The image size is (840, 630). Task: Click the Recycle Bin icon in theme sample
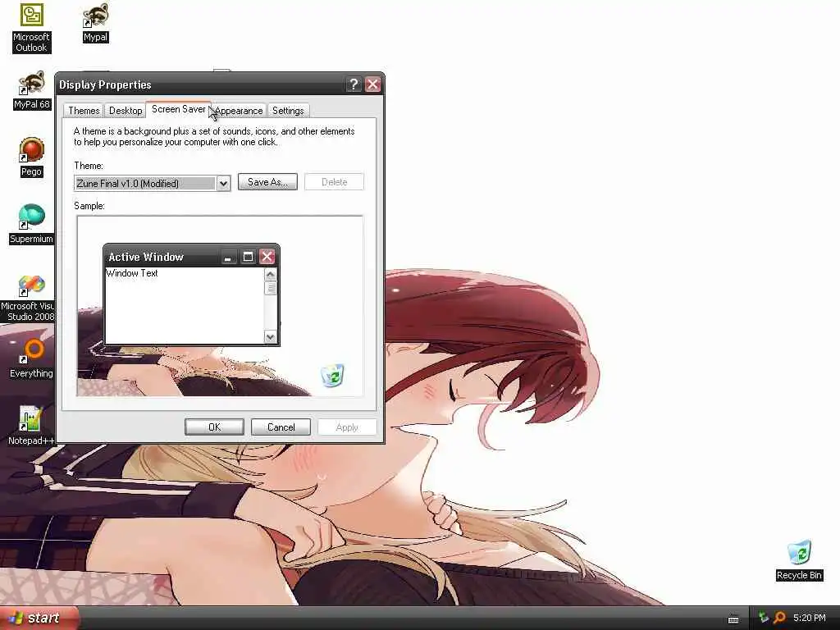click(333, 375)
